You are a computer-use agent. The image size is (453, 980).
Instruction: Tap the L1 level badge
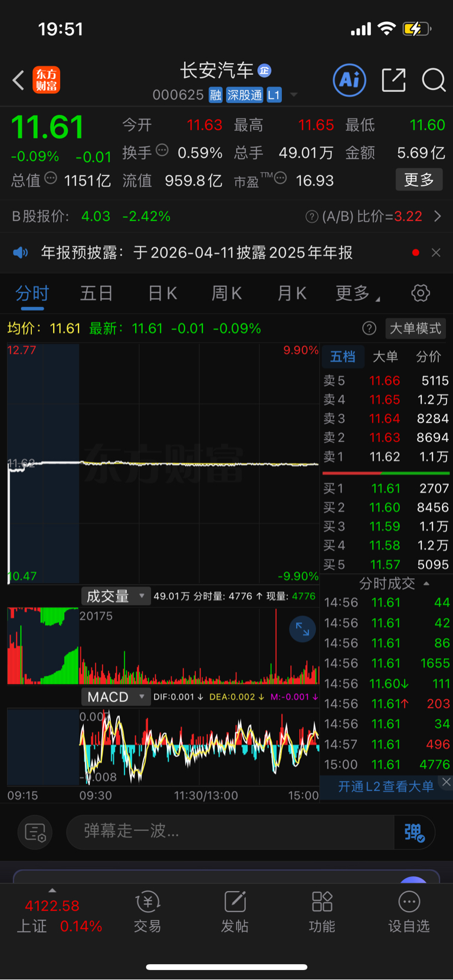tap(274, 95)
